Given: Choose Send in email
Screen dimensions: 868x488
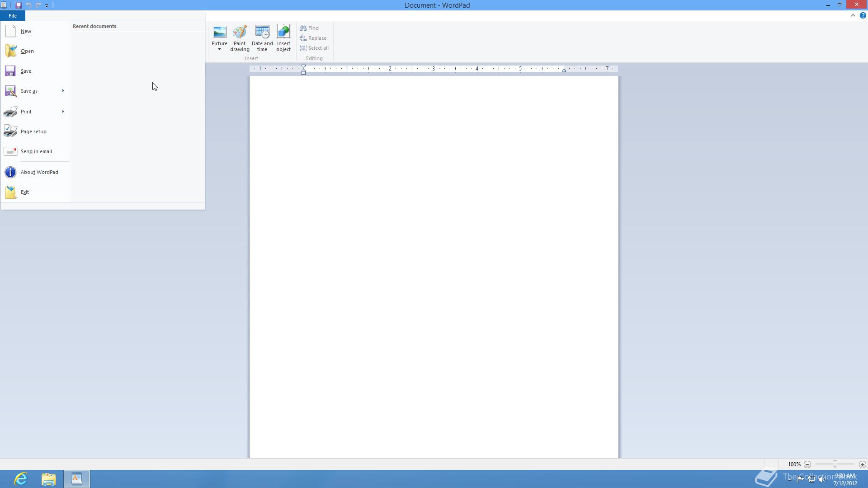Looking at the screenshot, I should tap(34, 151).
